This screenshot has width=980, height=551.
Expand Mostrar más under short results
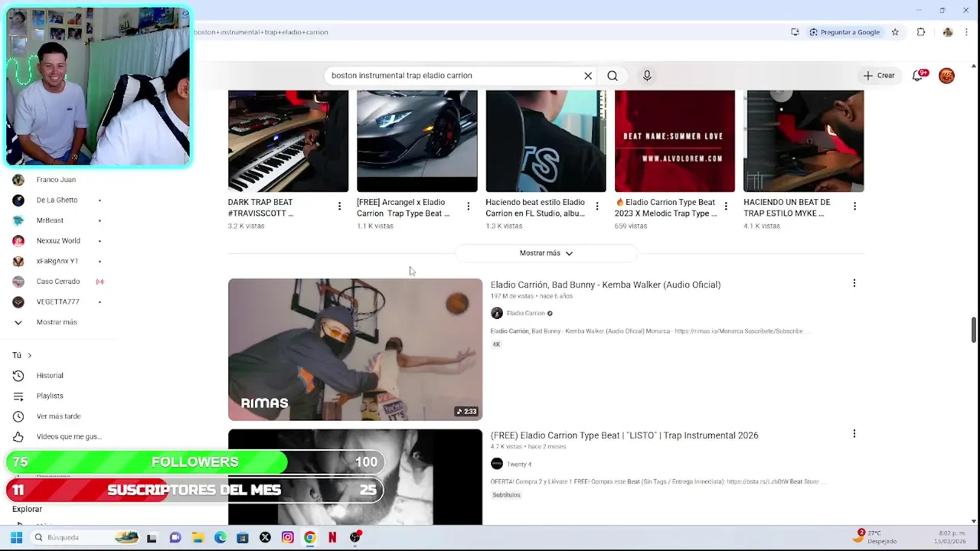546,253
